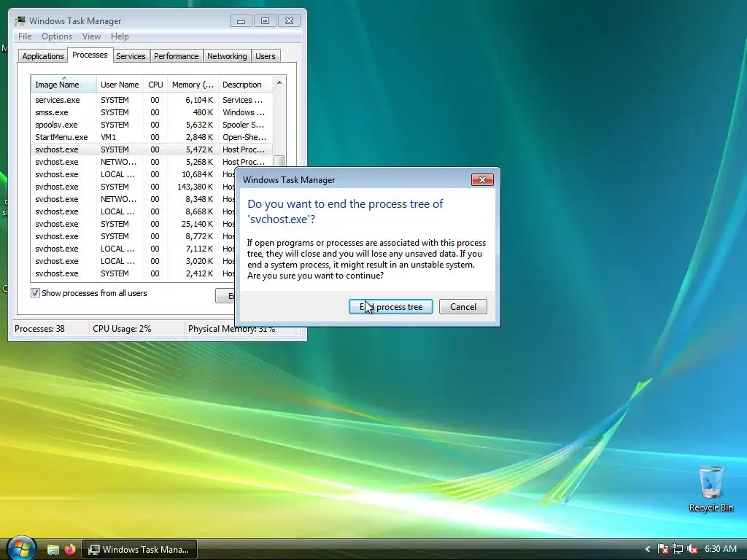747x560 pixels.
Task: Click the Task Manager title bar icon
Action: point(20,20)
